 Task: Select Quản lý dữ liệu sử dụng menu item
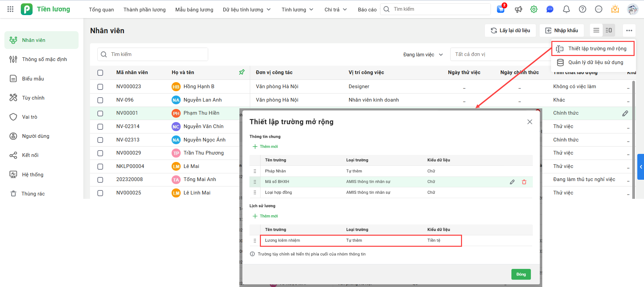point(593,62)
